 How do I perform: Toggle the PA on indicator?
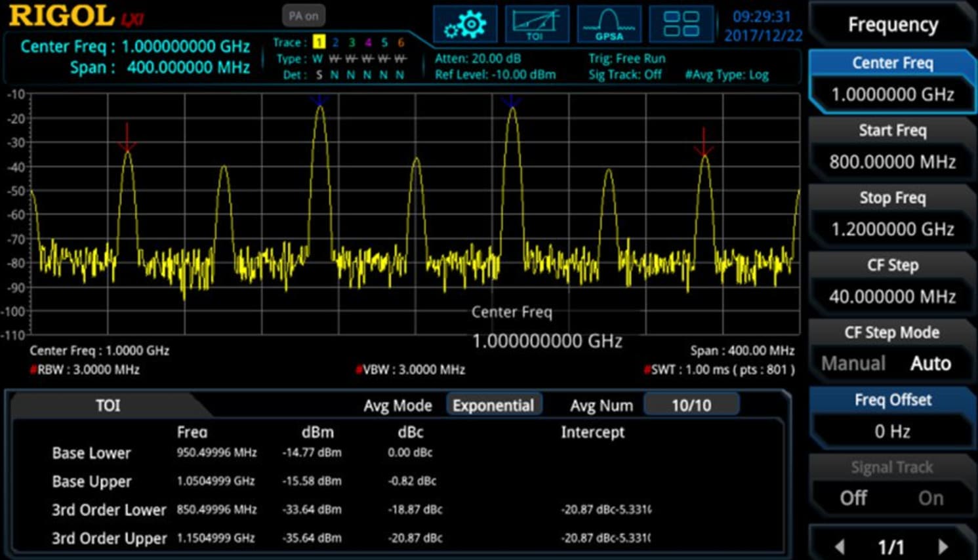point(302,16)
